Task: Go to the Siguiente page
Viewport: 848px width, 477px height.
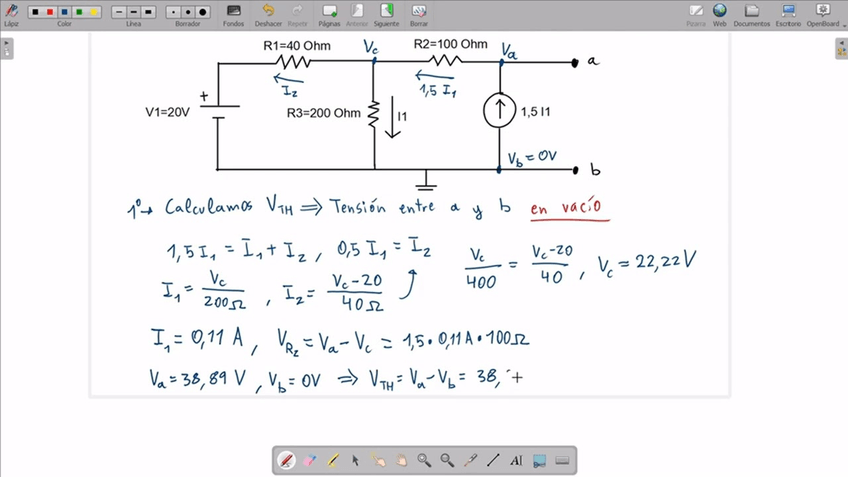Action: click(386, 15)
